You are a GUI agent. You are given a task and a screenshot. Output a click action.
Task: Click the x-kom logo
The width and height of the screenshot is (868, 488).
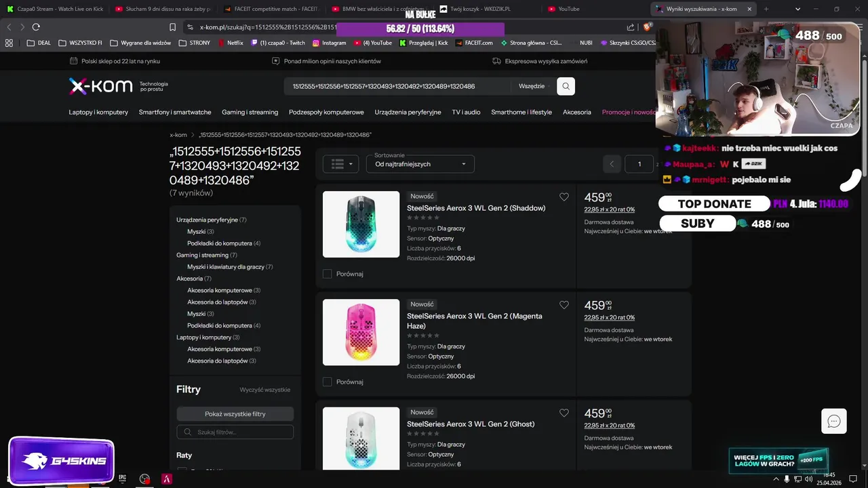(100, 86)
